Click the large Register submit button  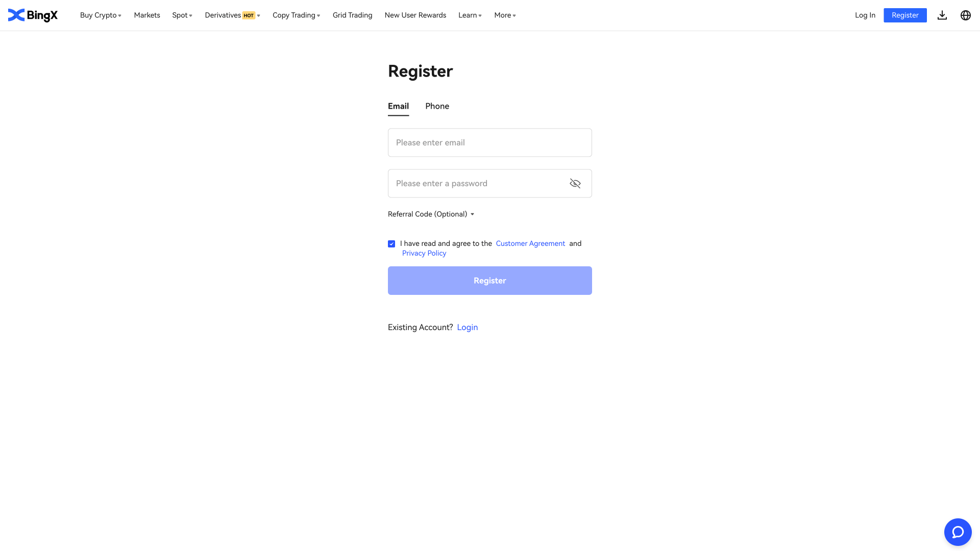[489, 281]
